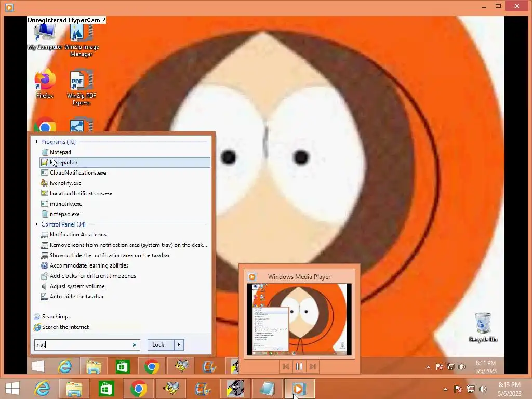The image size is (532, 399).
Task: Open notepad.exe from the search results
Action: pos(125,214)
